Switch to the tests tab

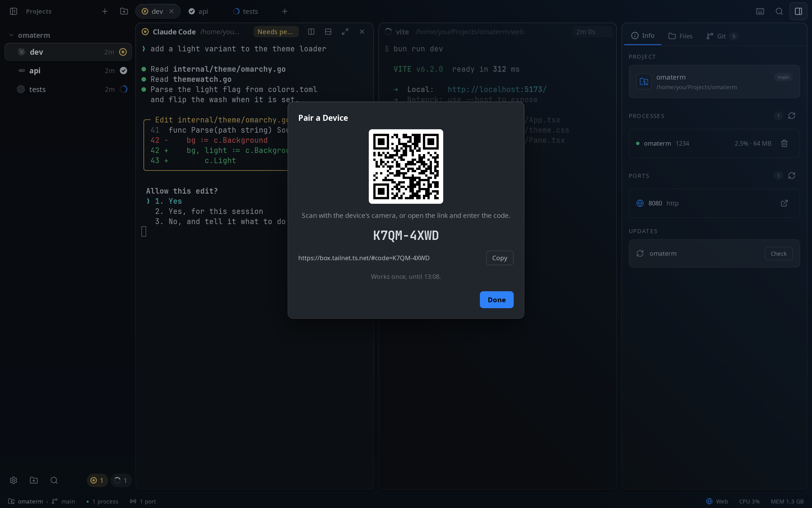click(250, 11)
